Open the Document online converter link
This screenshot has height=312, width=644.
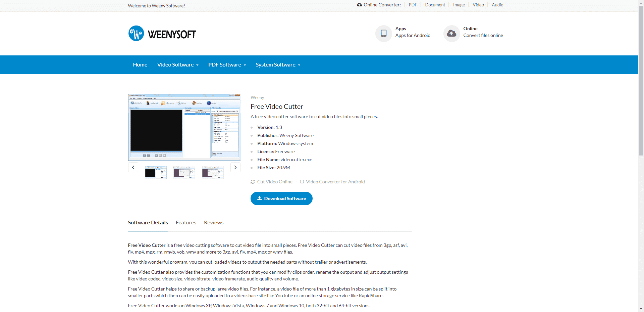435,5
